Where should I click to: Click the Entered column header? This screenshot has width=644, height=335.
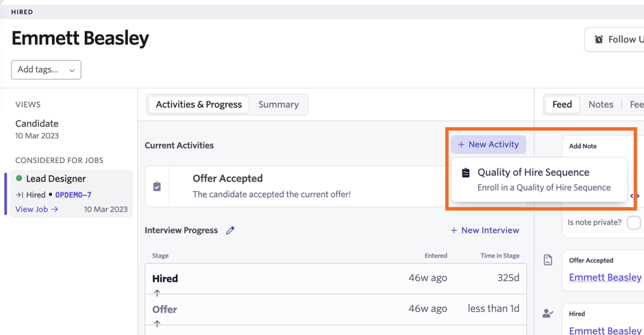pos(436,256)
